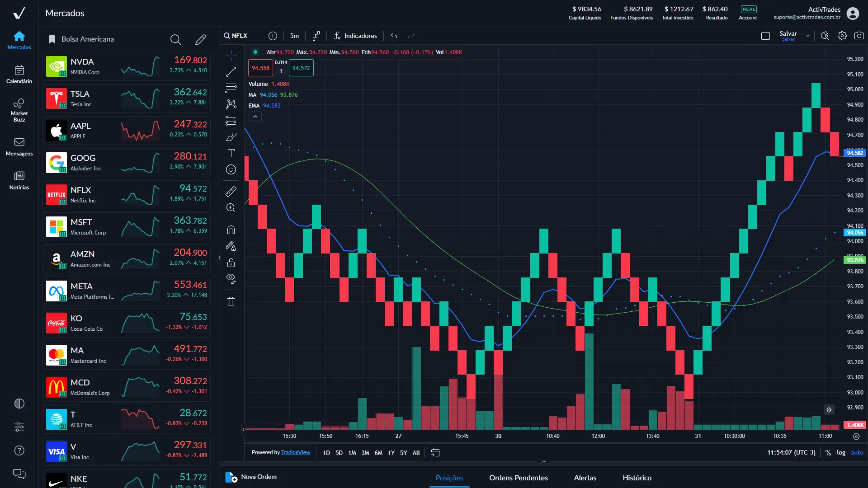This screenshot has height=488, width=868.
Task: Select the TSLA Tesla Inc row
Action: coord(127,99)
